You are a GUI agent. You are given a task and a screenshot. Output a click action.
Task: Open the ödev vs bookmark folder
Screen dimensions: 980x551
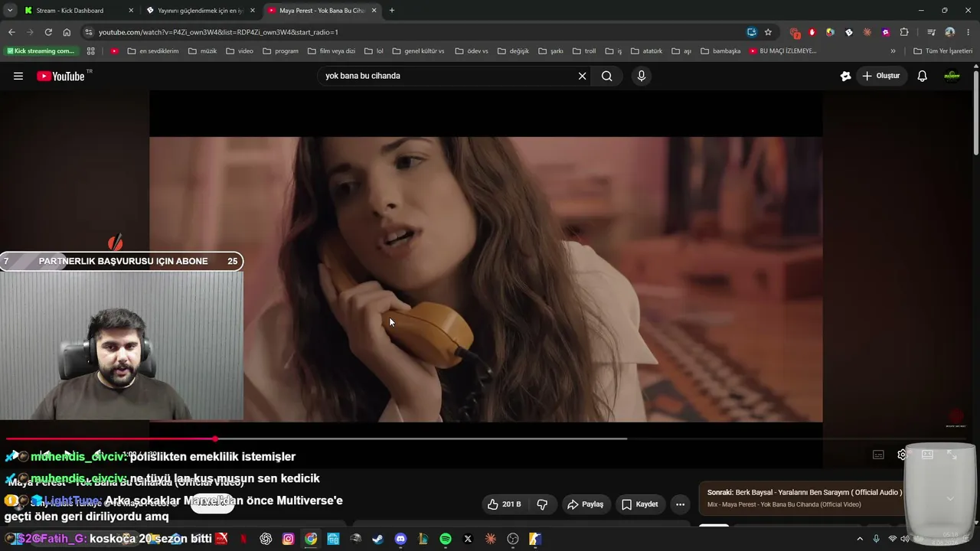tap(472, 51)
